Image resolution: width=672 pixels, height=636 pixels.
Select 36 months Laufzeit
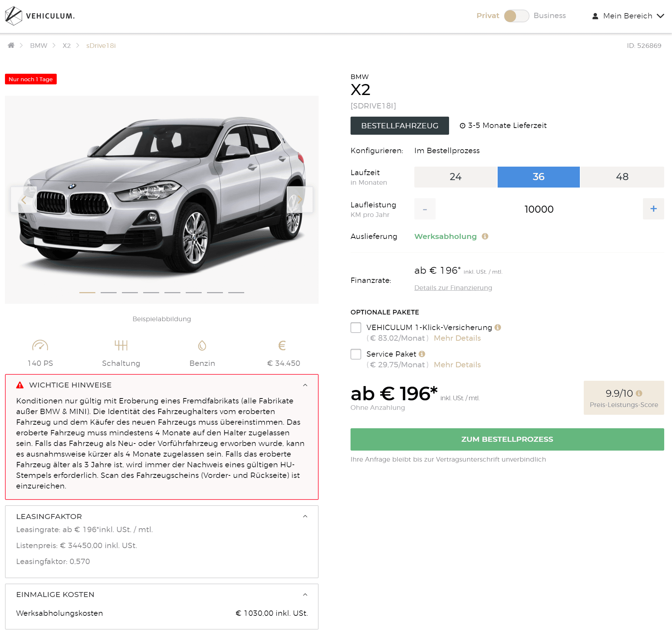[x=539, y=177]
